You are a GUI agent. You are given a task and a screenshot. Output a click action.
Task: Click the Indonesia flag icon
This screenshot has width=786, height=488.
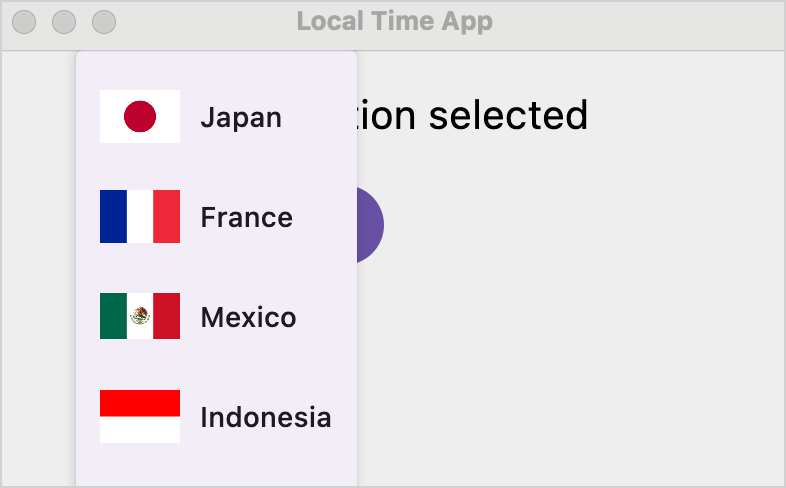140,416
